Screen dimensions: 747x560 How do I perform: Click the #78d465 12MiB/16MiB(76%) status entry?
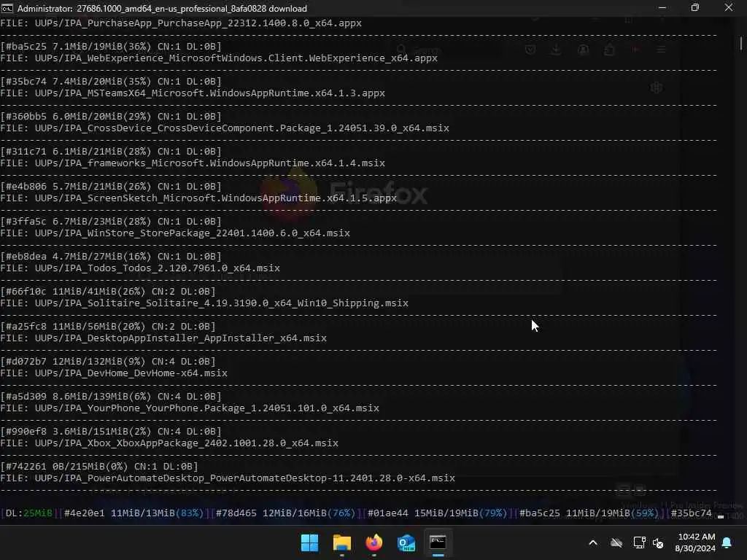(x=285, y=513)
